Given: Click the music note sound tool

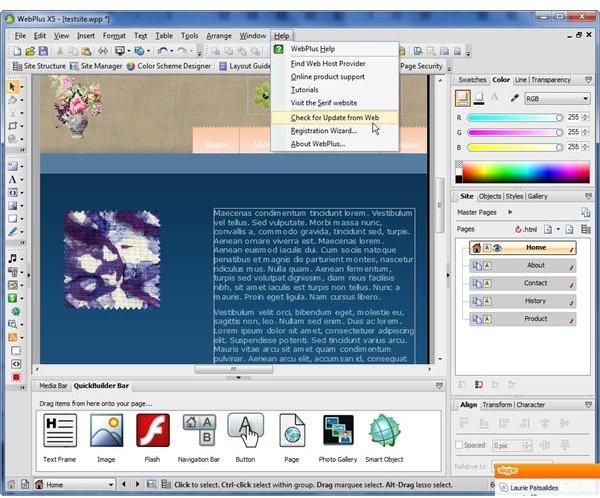Looking at the screenshot, I should (x=13, y=259).
